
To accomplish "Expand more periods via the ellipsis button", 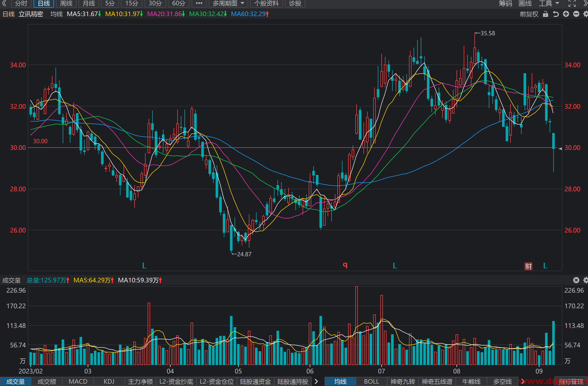I will (x=199, y=3).
